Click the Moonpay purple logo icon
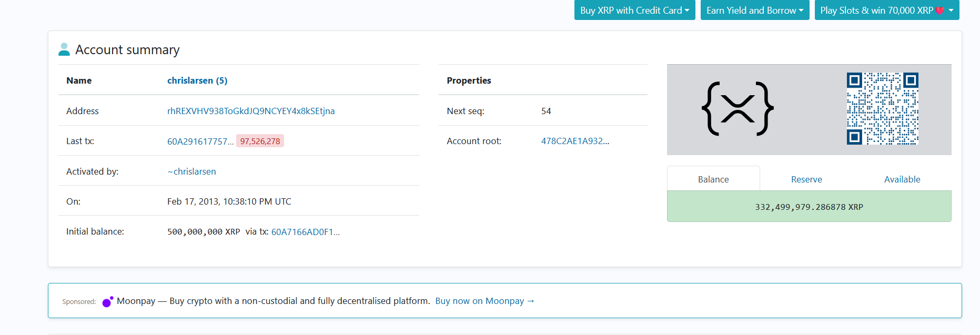The image size is (980, 335). [x=107, y=301]
